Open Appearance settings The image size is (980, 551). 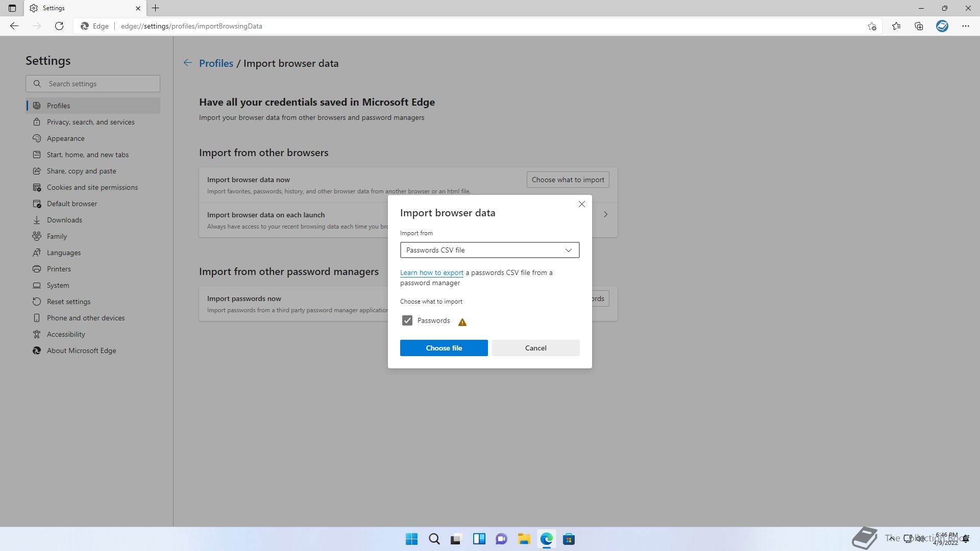93,138
